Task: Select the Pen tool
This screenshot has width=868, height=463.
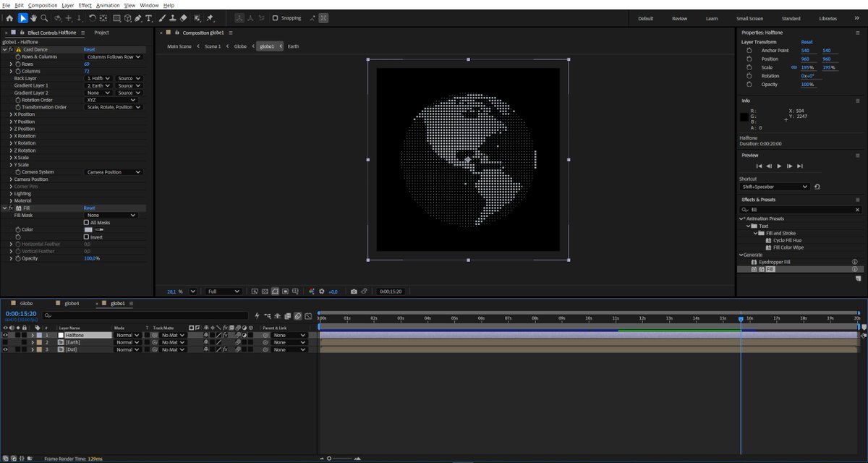Action: 137,18
